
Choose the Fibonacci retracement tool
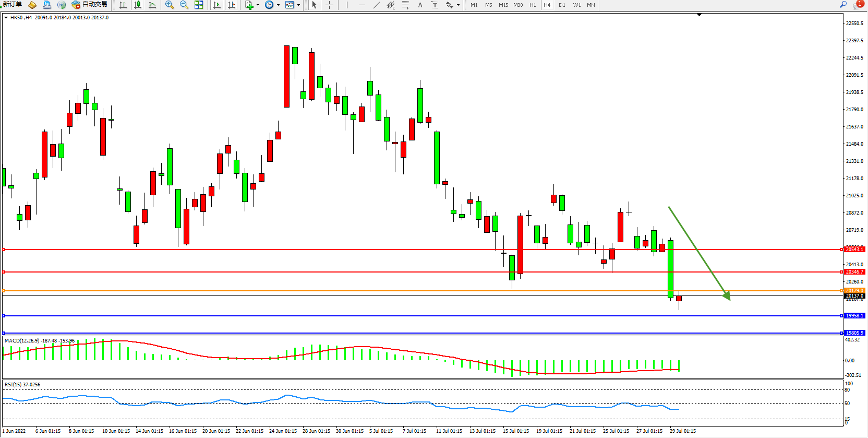coord(405,5)
